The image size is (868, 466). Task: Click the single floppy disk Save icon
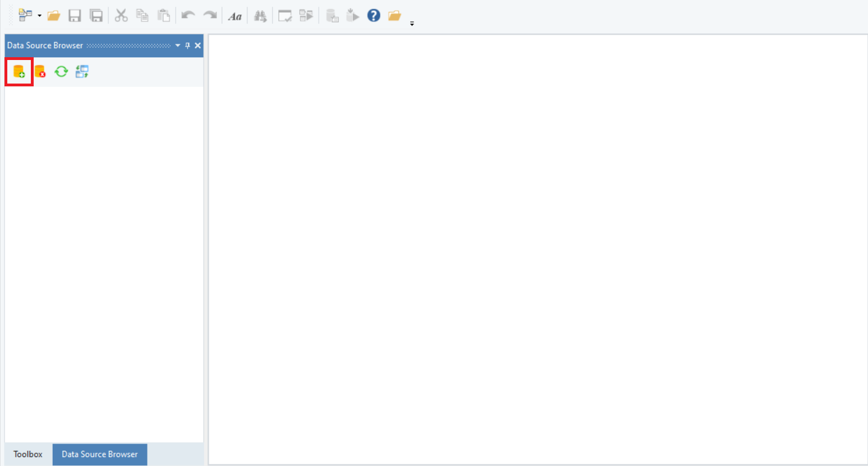[x=75, y=16]
